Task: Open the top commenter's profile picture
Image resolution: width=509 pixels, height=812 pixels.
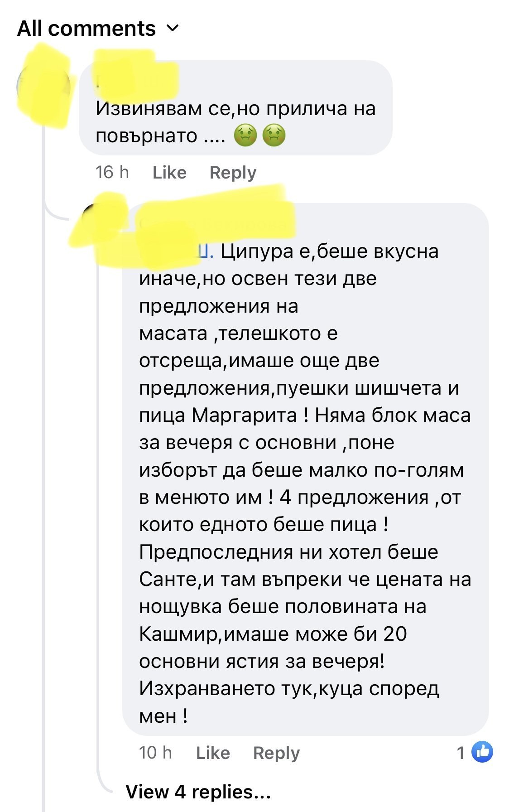Action: coord(43,86)
